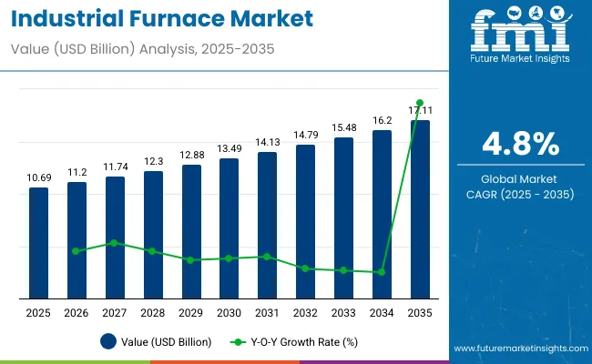Click the 13.49 data label
The image size is (592, 364).
pyautogui.click(x=230, y=148)
